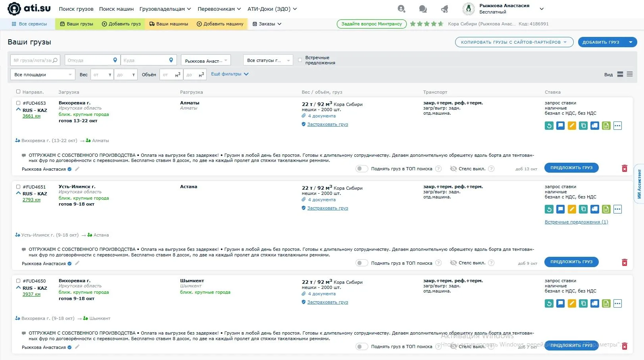
Task: Enable the Встречные предложения filter checkbox
Action: [x=300, y=60]
